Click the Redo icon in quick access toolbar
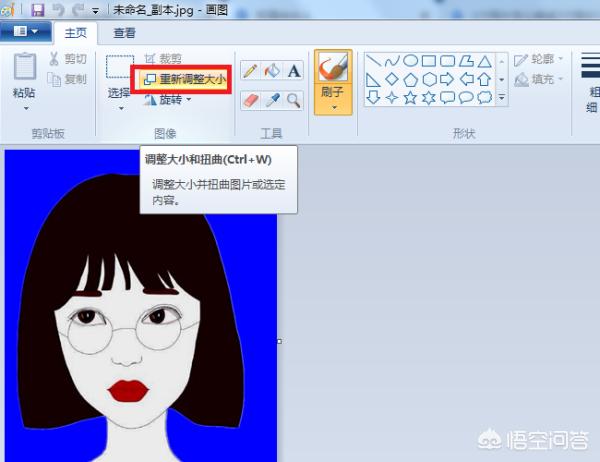600x462 pixels. coord(79,10)
